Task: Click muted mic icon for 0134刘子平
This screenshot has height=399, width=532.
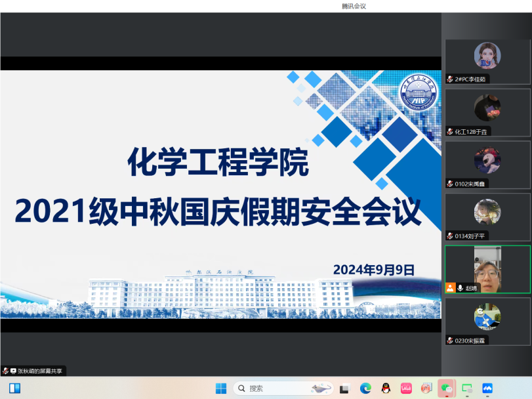Action: 450,236
